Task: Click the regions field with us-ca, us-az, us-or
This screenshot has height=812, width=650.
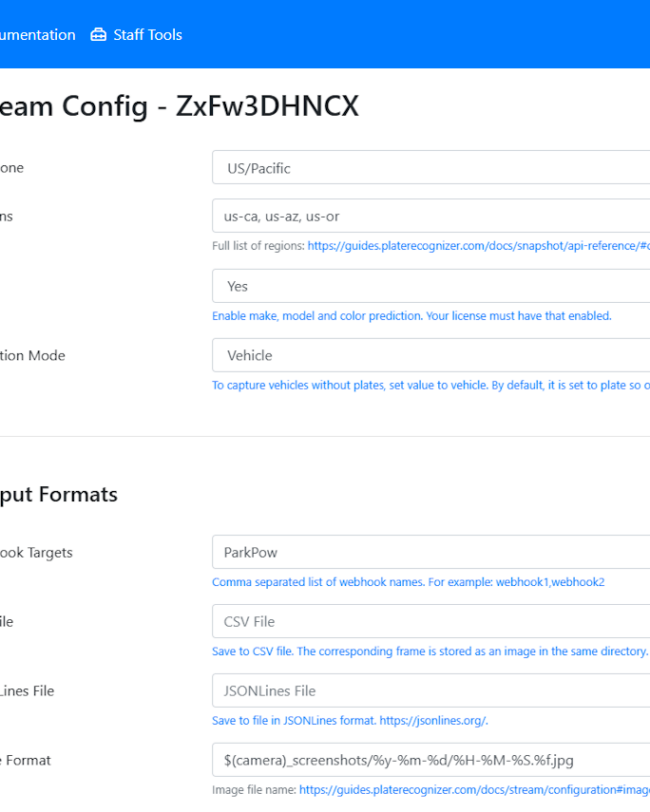Action: tap(431, 216)
